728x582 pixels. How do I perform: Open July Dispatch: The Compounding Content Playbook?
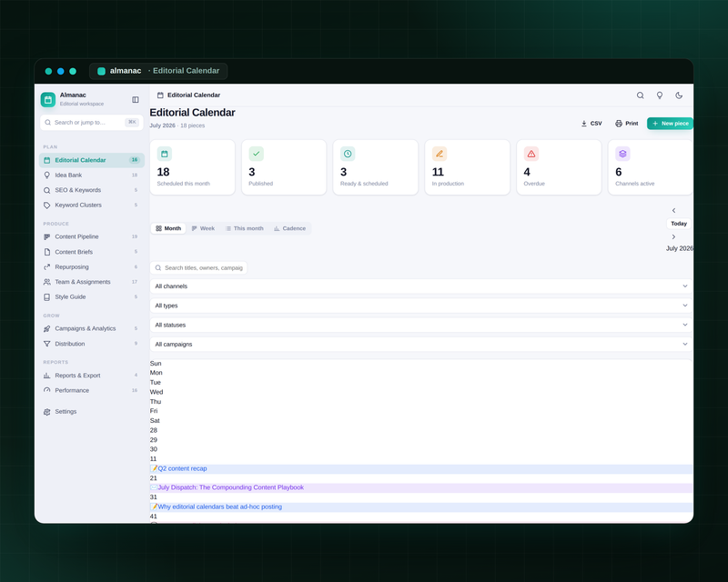[x=421, y=487]
